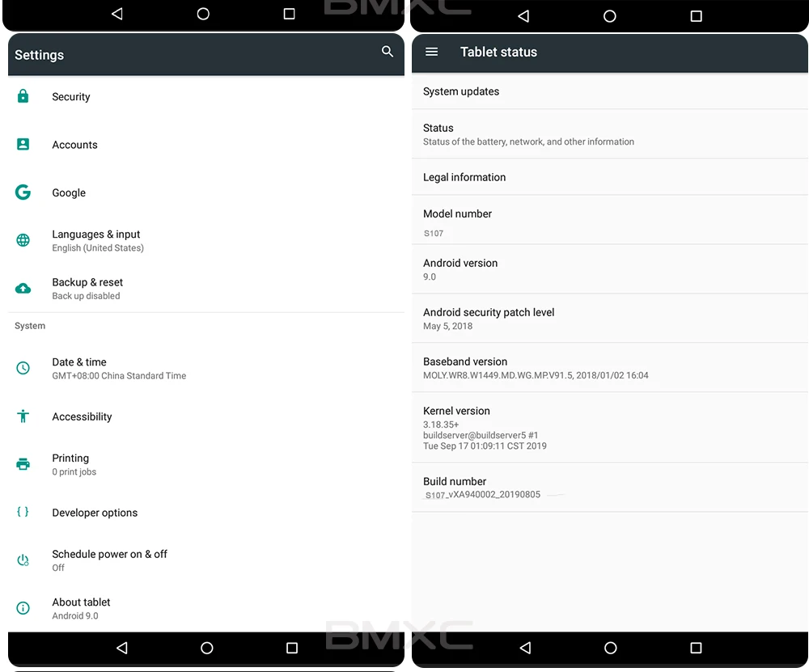
Task: Tap the Google G icon
Action: pos(23,192)
